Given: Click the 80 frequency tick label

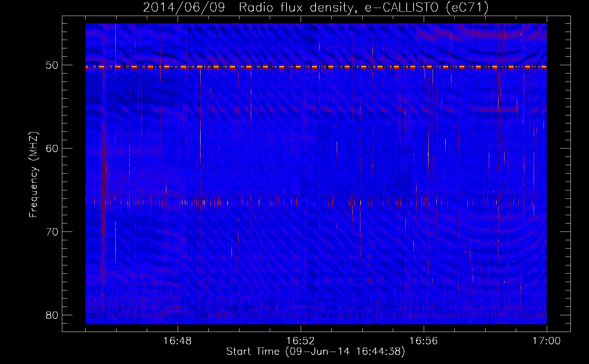Looking at the screenshot, I should point(52,315).
